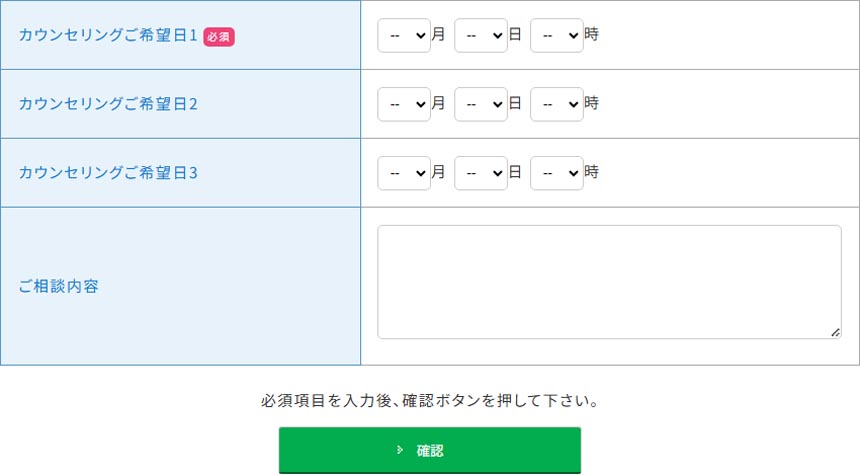Click the 時 label in 希望日1 row
860x475 pixels.
click(592, 35)
